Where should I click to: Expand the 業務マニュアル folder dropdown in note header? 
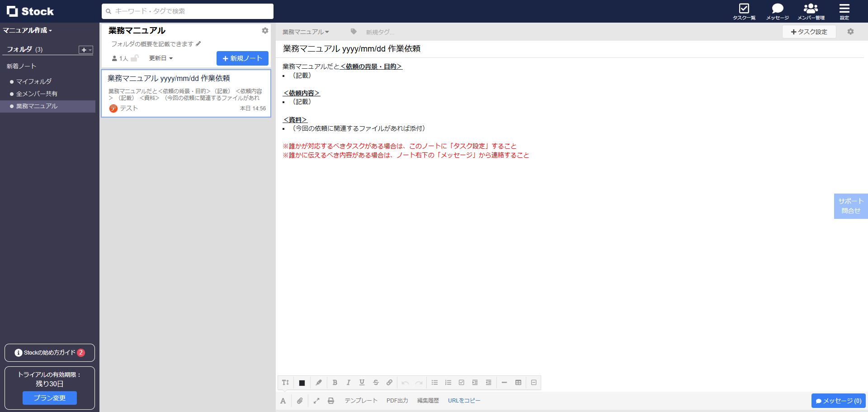pyautogui.click(x=306, y=32)
